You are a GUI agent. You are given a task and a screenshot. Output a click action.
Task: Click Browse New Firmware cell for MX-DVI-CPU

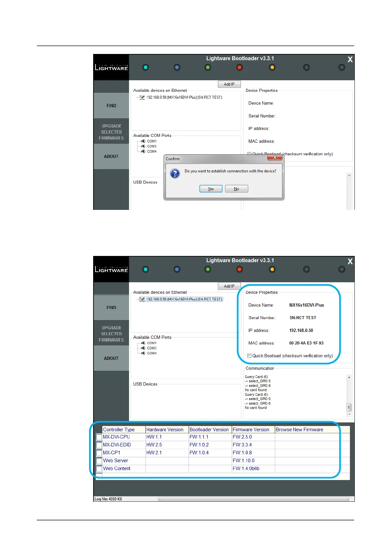[312, 437]
